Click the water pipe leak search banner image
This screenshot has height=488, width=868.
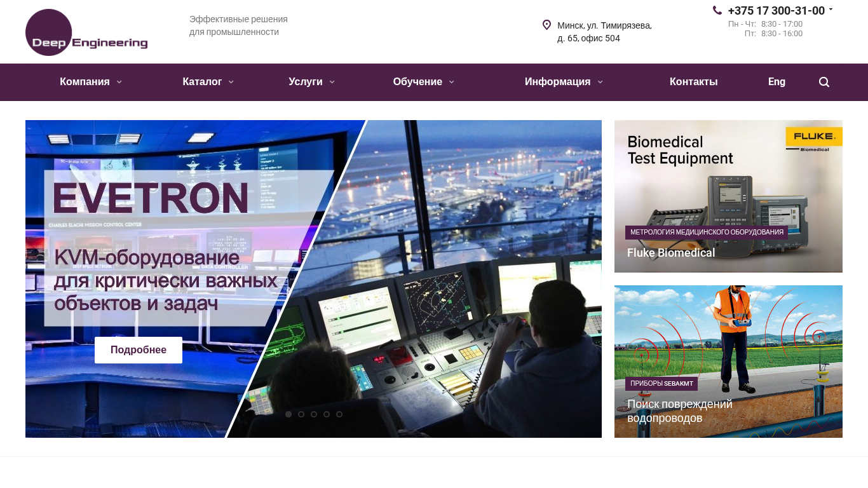pyautogui.click(x=728, y=362)
